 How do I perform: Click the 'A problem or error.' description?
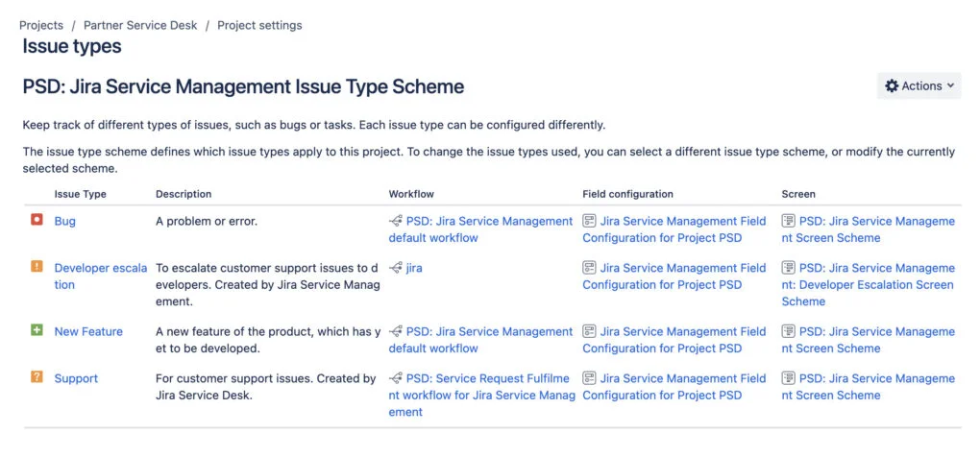(x=207, y=221)
